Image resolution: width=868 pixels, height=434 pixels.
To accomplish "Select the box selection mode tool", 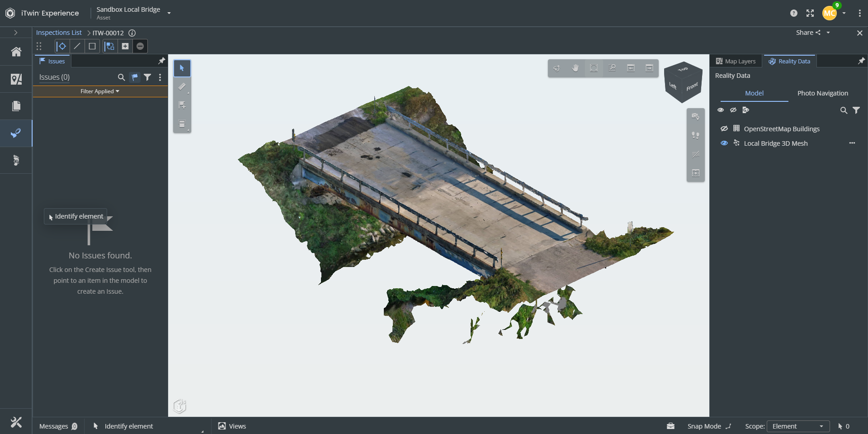I will 92,46.
